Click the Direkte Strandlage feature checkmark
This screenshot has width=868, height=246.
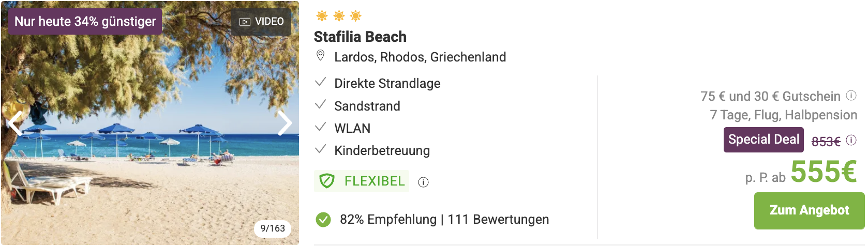pos(321,82)
